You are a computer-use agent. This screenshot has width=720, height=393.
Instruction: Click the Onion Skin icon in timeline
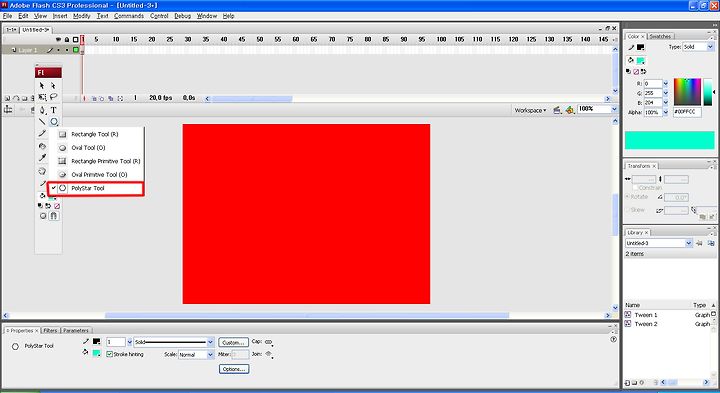click(94, 98)
